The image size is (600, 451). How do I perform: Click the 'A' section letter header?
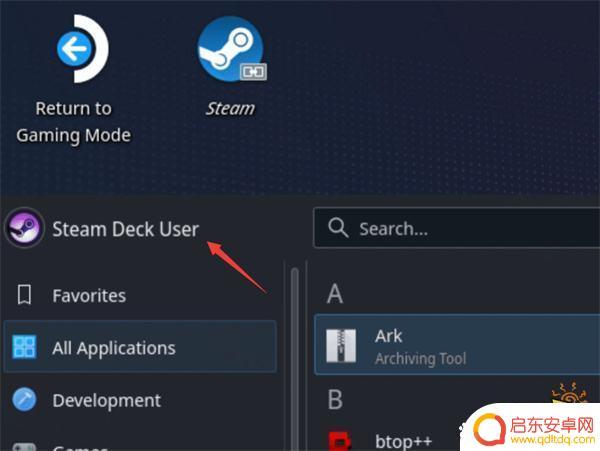pos(335,293)
